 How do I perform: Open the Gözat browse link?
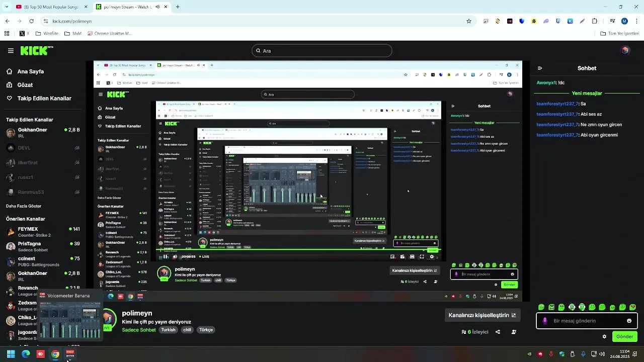[x=20, y=85]
